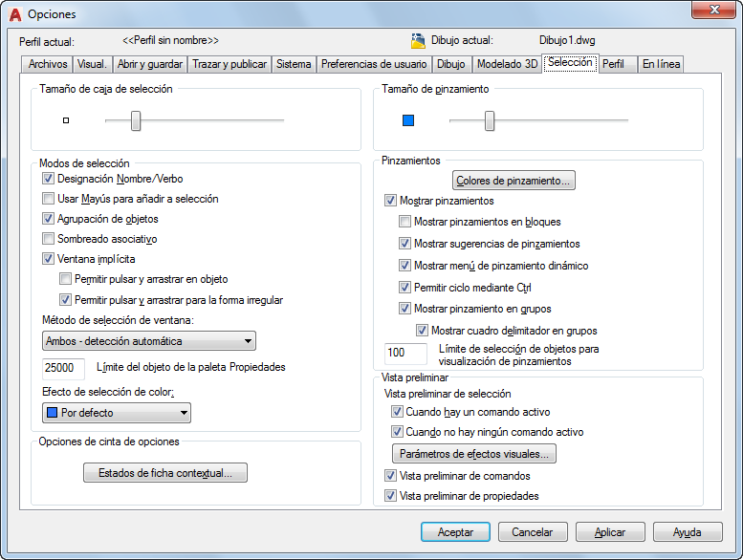Viewport: 743px width, 560px height.
Task: Switch to the Sistema tab
Action: click(x=294, y=64)
